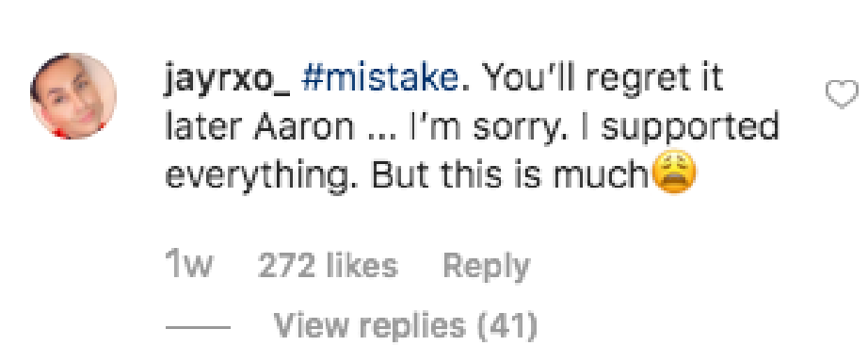Click 'But this is much' text line
Image resolution: width=868 pixels, height=362 pixels.
click(510, 174)
